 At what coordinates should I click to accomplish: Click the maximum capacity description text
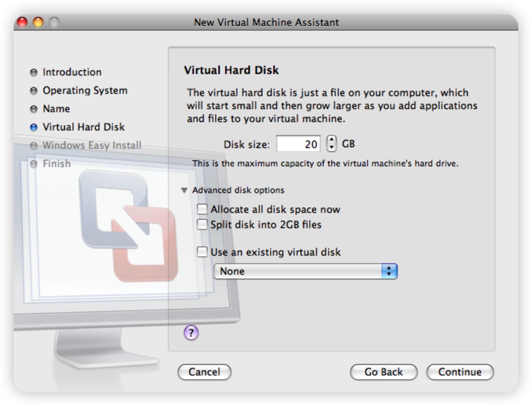[325, 163]
